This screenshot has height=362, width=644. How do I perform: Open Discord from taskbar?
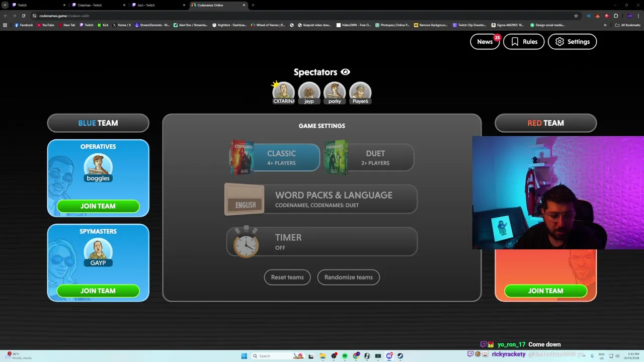(x=389, y=356)
